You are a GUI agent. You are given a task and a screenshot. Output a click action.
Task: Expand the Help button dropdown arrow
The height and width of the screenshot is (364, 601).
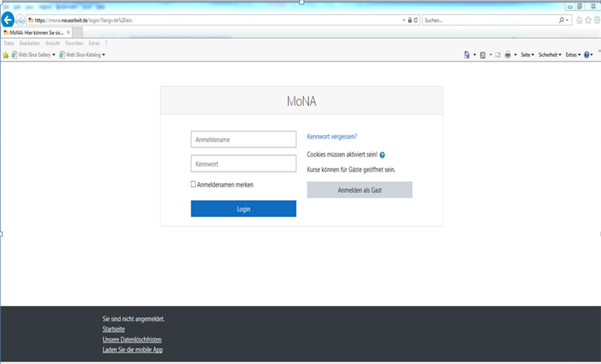point(592,55)
